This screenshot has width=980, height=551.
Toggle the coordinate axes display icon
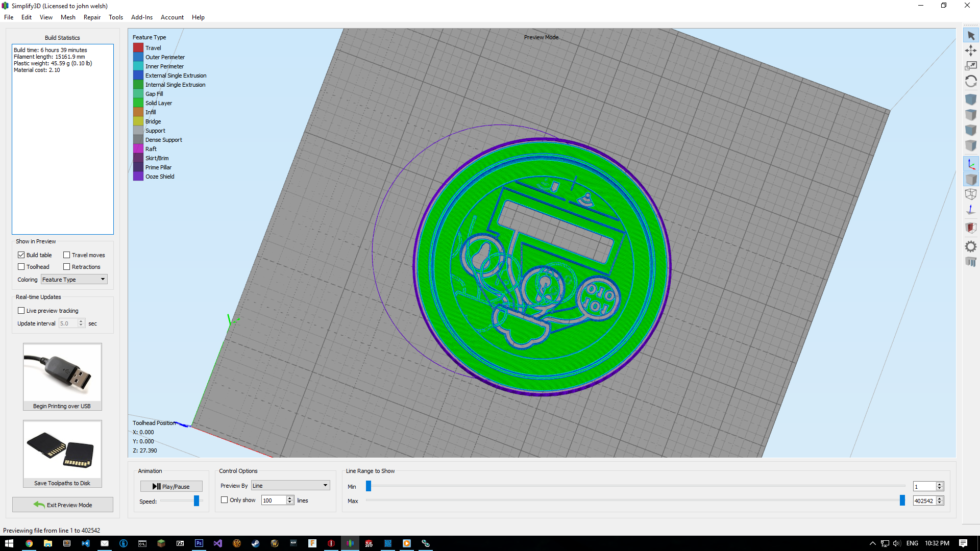[971, 164]
